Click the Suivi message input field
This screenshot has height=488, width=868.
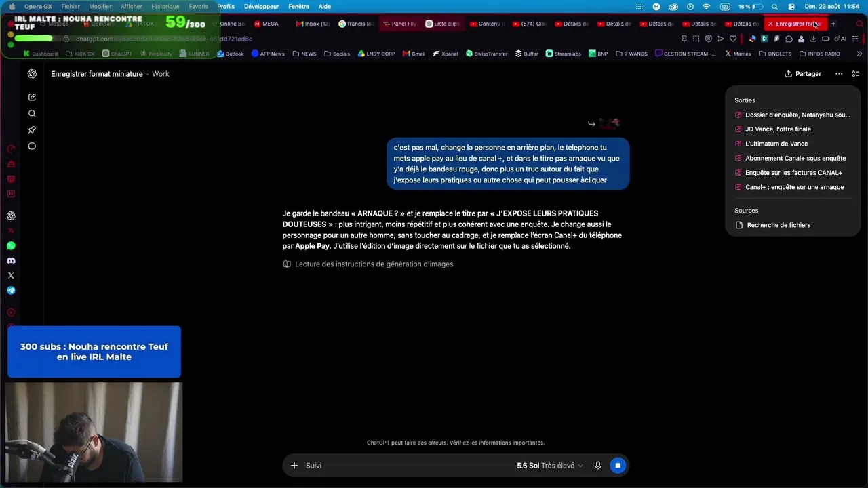tap(407, 466)
